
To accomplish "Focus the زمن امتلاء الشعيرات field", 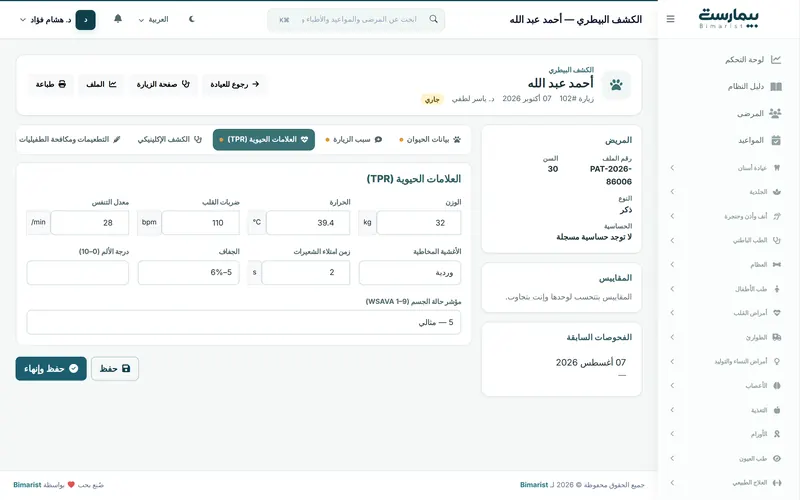I will click(306, 272).
